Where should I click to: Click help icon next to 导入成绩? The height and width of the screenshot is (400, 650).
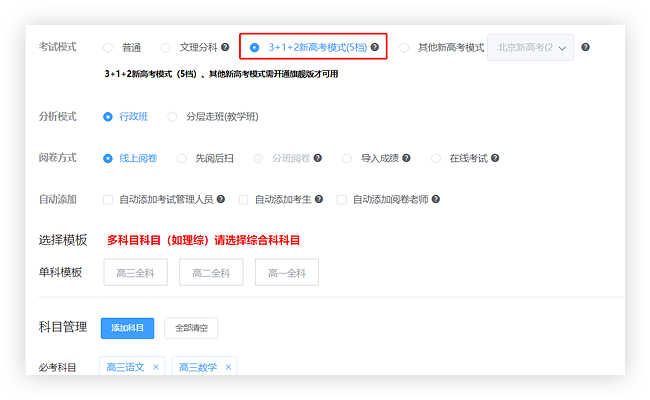coord(407,158)
